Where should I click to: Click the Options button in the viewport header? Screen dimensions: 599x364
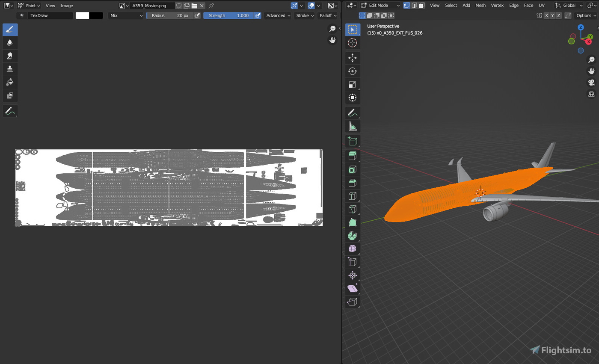coord(585,15)
